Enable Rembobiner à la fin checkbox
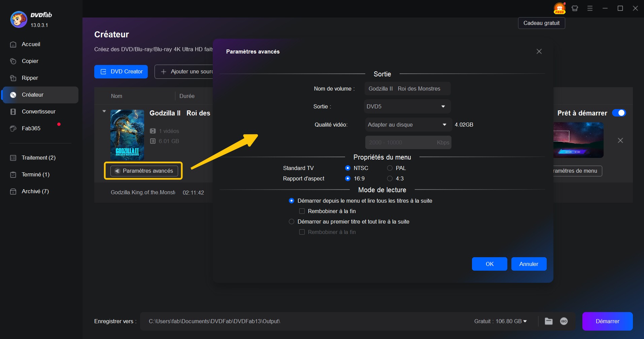The image size is (644, 339). [x=302, y=211]
